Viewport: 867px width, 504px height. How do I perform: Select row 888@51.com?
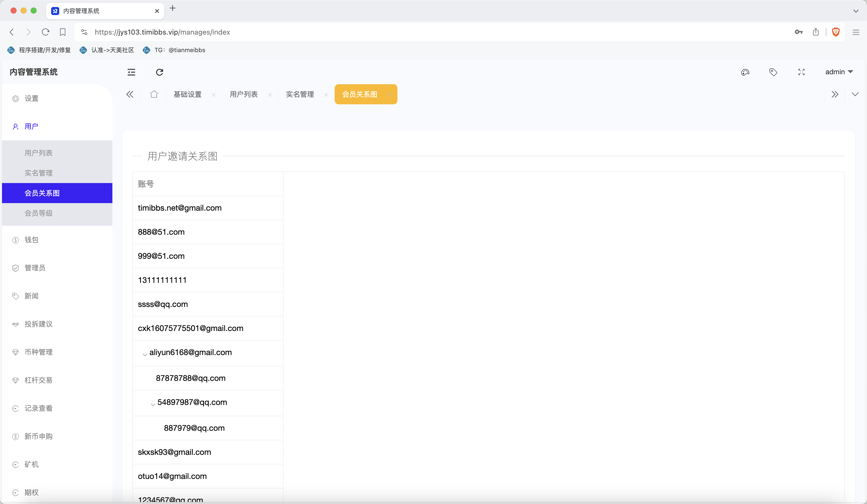coord(208,232)
